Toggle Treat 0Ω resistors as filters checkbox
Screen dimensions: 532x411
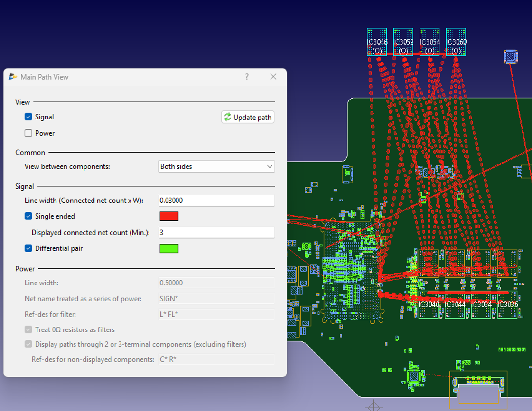tap(28, 329)
